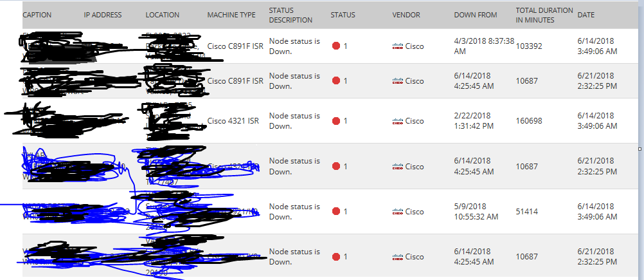Click the MACHINE TYPE column header
Screen dimensions: 644x280
tap(231, 15)
